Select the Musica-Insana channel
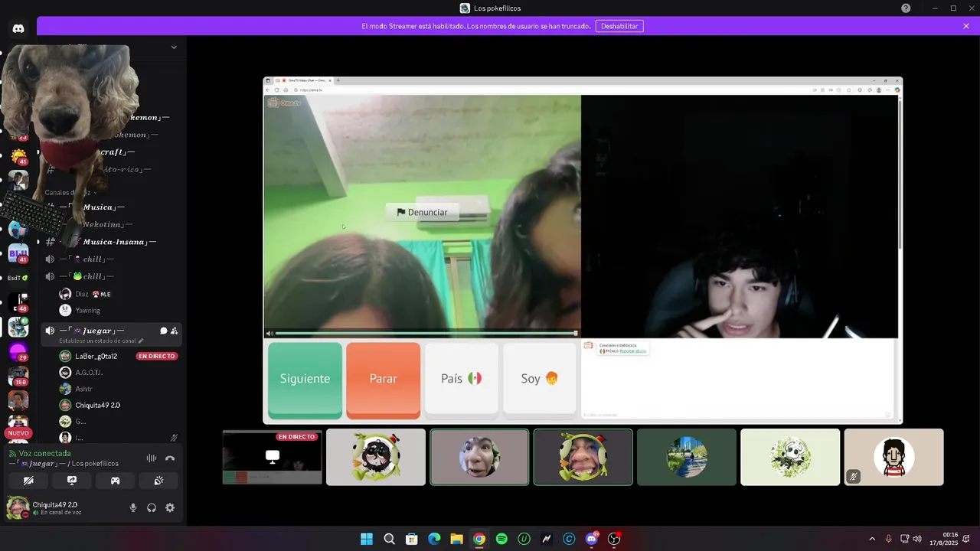The height and width of the screenshot is (551, 980). pos(115,242)
